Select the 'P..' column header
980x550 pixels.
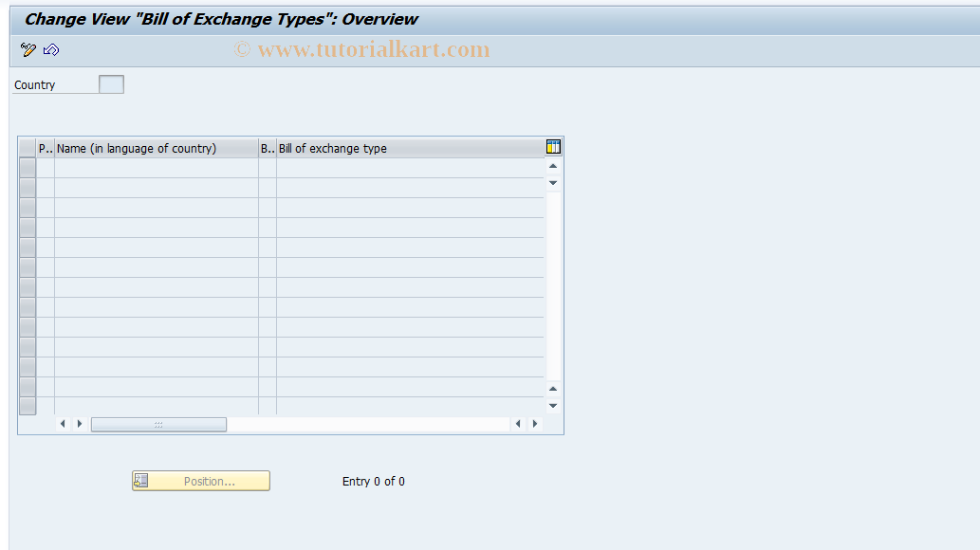(x=46, y=148)
